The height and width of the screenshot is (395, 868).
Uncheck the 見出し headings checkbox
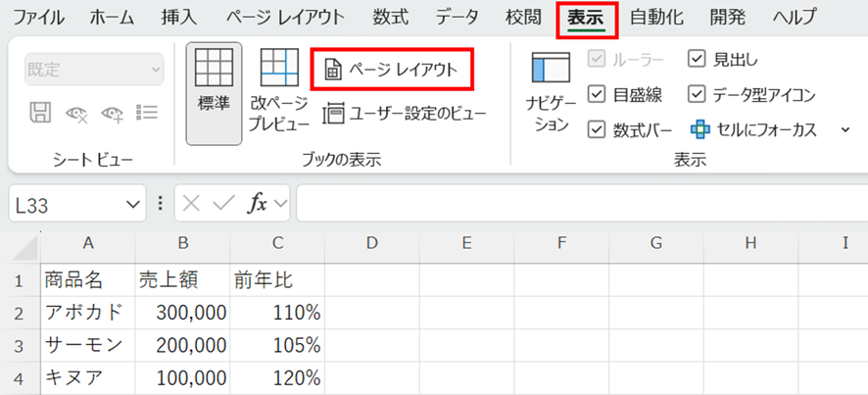[697, 59]
